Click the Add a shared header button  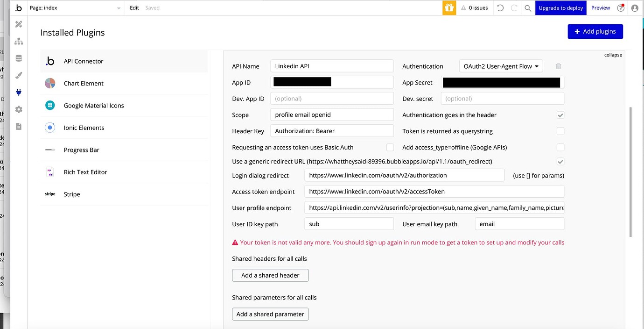(x=270, y=275)
